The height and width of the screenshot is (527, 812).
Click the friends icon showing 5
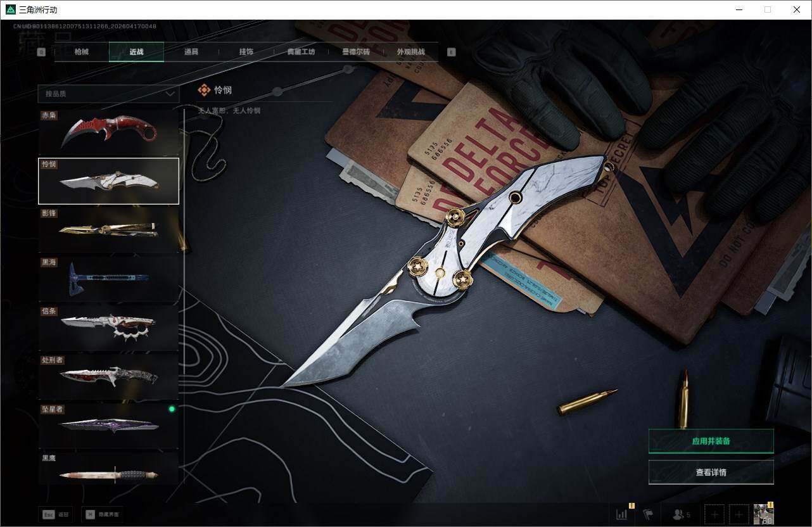pyautogui.click(x=681, y=514)
